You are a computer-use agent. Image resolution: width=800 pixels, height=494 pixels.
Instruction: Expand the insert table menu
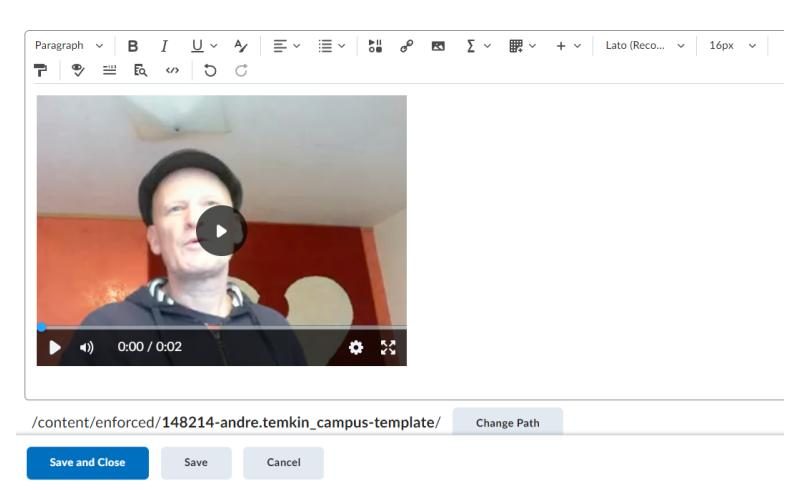(524, 47)
